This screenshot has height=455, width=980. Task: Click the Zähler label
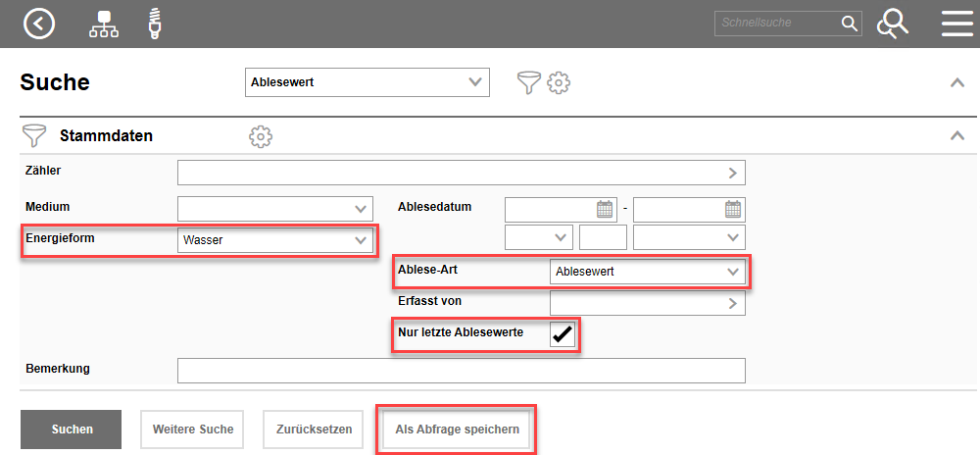point(43,170)
